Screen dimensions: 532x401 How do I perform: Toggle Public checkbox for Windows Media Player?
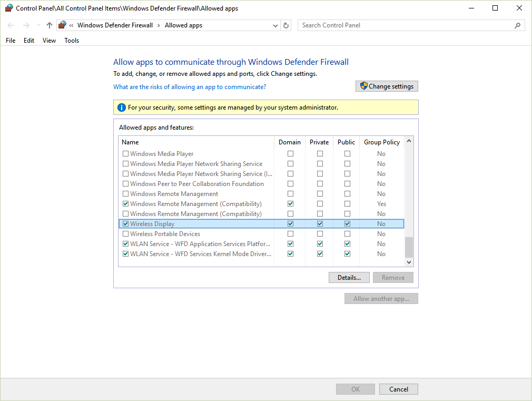(347, 154)
